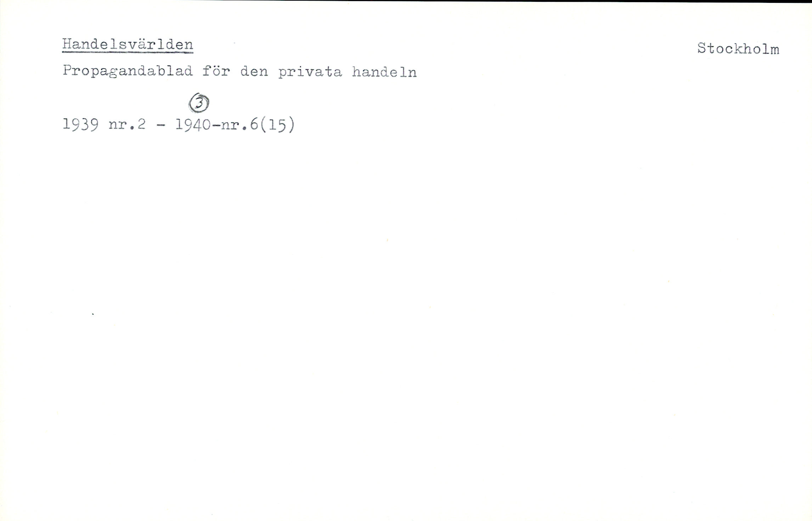Click the letter P in Propagandablad
Image resolution: width=812 pixels, height=521 pixels.
[x=67, y=70]
